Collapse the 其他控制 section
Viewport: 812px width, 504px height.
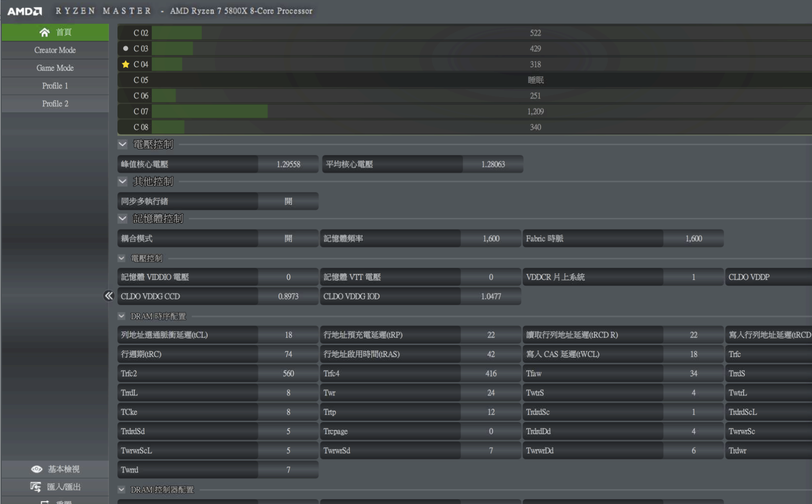[x=123, y=181]
